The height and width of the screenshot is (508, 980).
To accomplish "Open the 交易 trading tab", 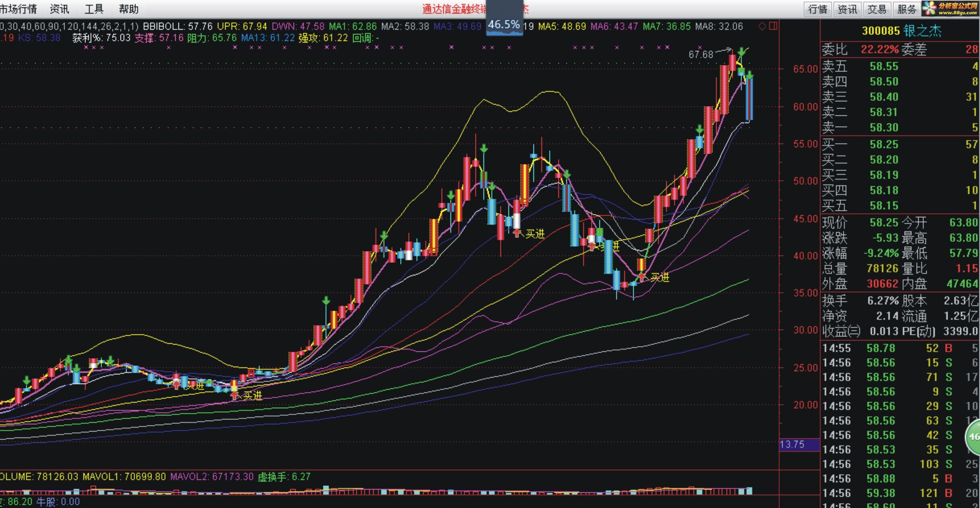I will click(877, 9).
